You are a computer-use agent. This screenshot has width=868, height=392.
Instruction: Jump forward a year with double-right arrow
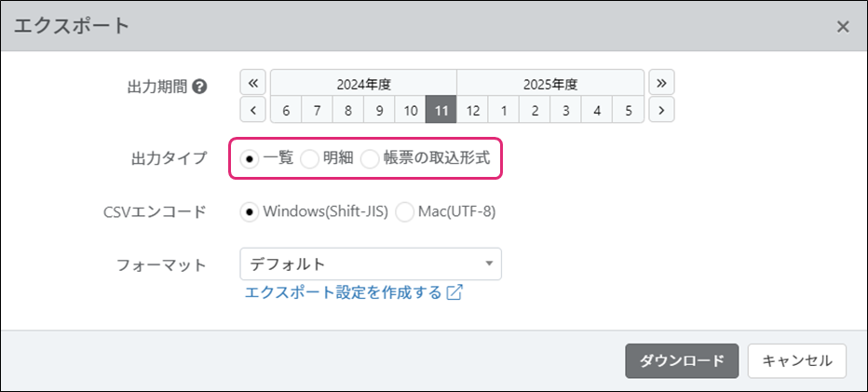coord(661,82)
